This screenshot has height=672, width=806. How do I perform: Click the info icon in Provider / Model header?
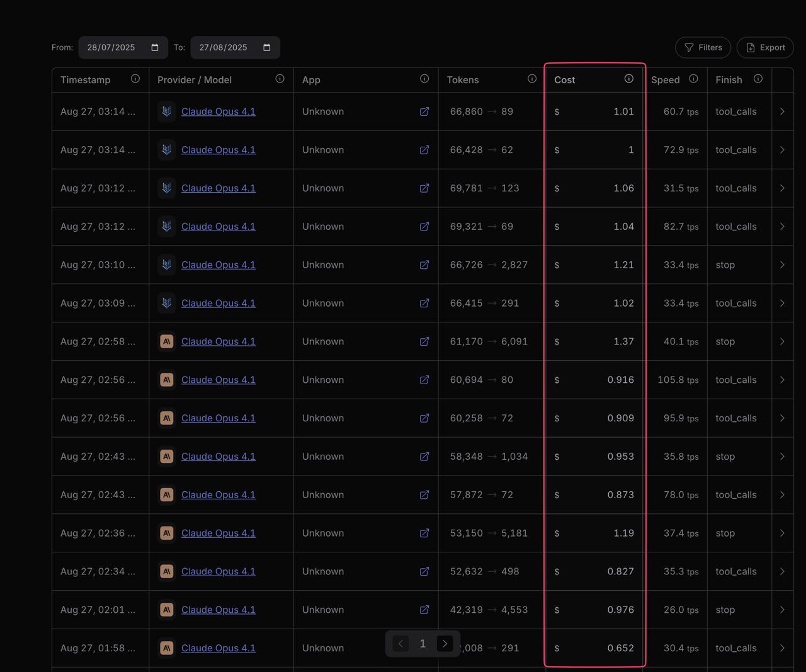click(x=280, y=79)
